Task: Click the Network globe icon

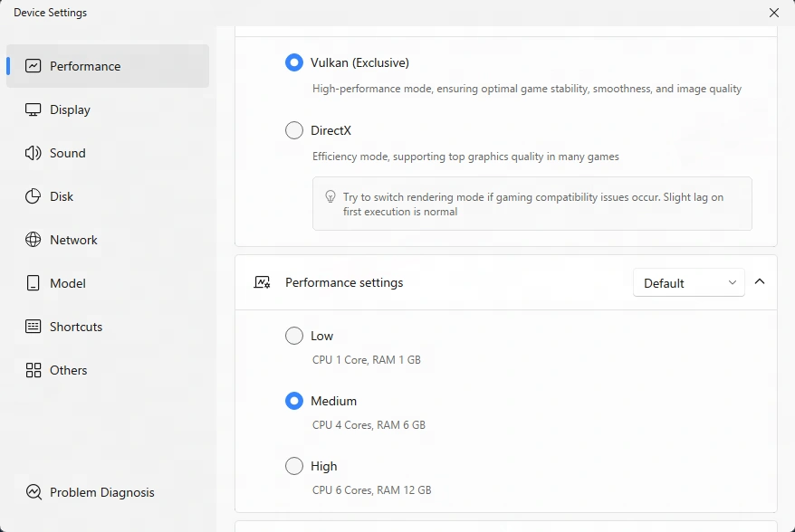Action: 34,240
